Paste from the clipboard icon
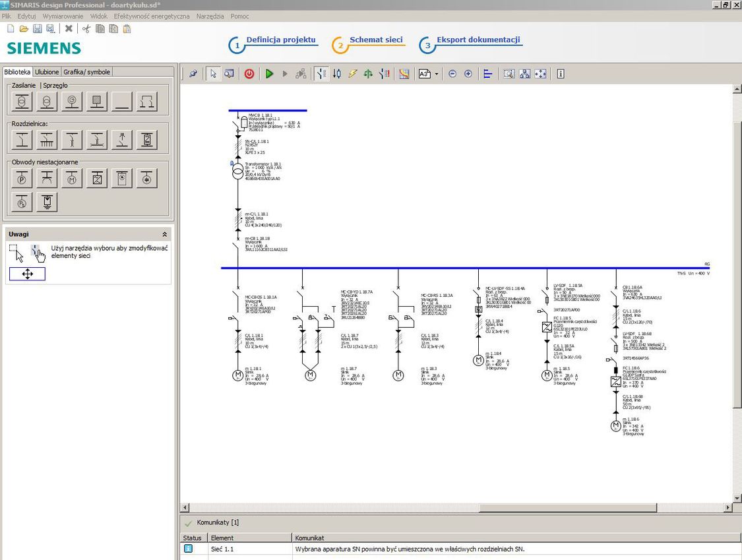 [x=127, y=29]
